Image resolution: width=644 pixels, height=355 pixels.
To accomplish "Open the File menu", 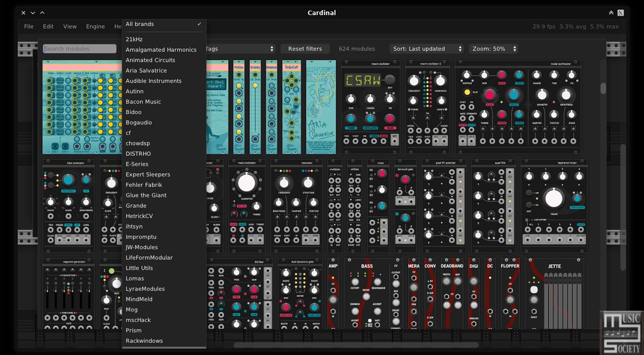I will 29,26.
